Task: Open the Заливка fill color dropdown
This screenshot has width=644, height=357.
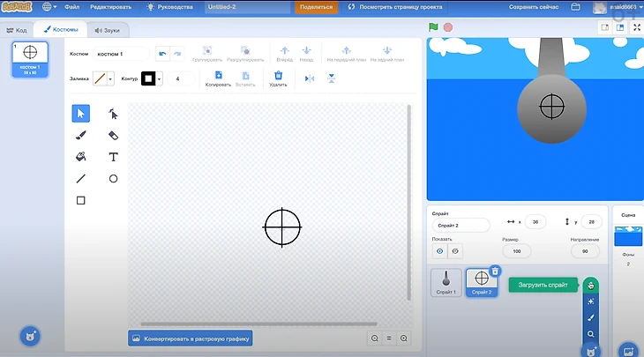Action: pyautogui.click(x=104, y=78)
